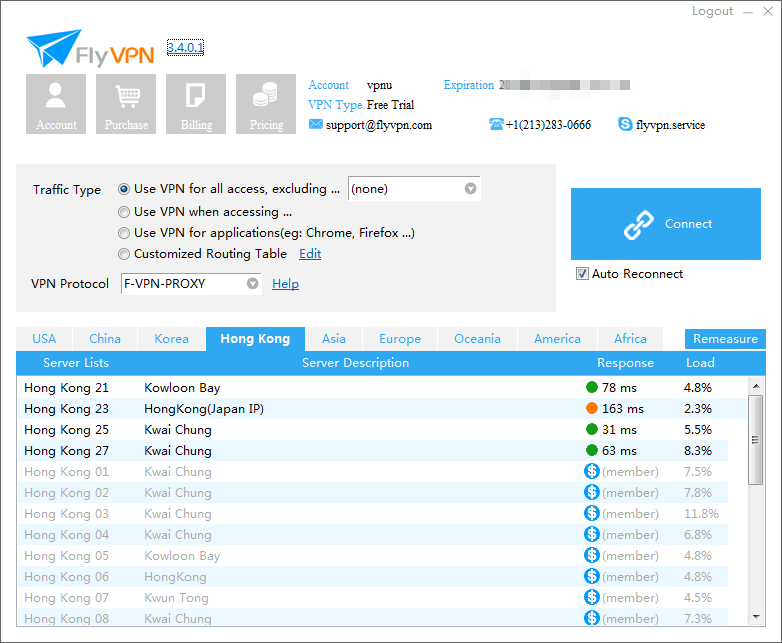Click the Connect button

coord(666,223)
